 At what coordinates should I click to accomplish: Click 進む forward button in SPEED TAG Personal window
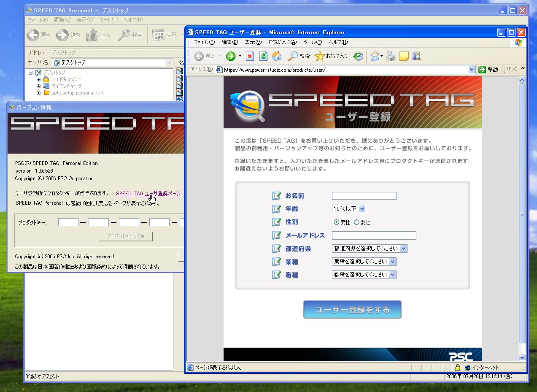(68, 35)
